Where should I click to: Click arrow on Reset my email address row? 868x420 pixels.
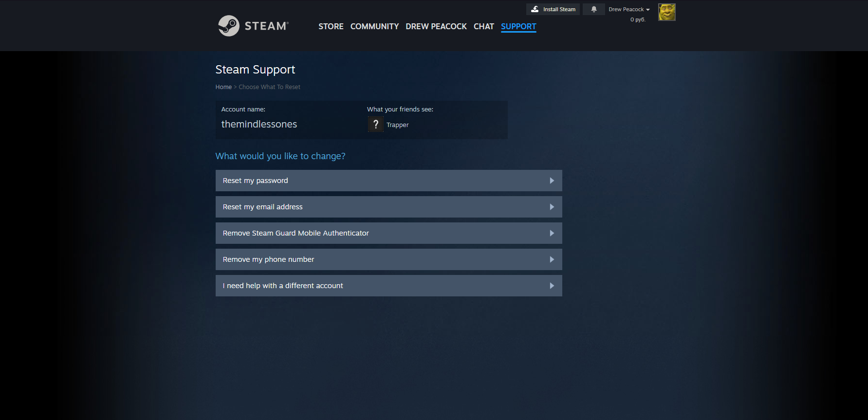click(552, 207)
